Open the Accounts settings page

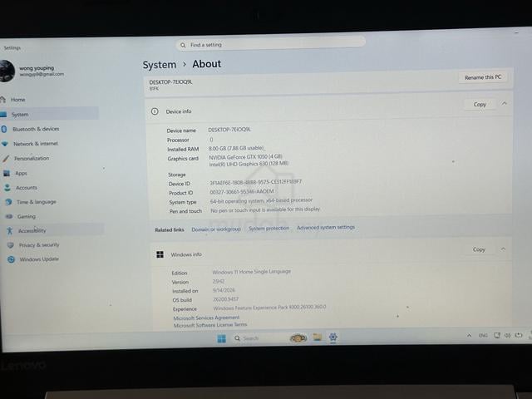27,188
